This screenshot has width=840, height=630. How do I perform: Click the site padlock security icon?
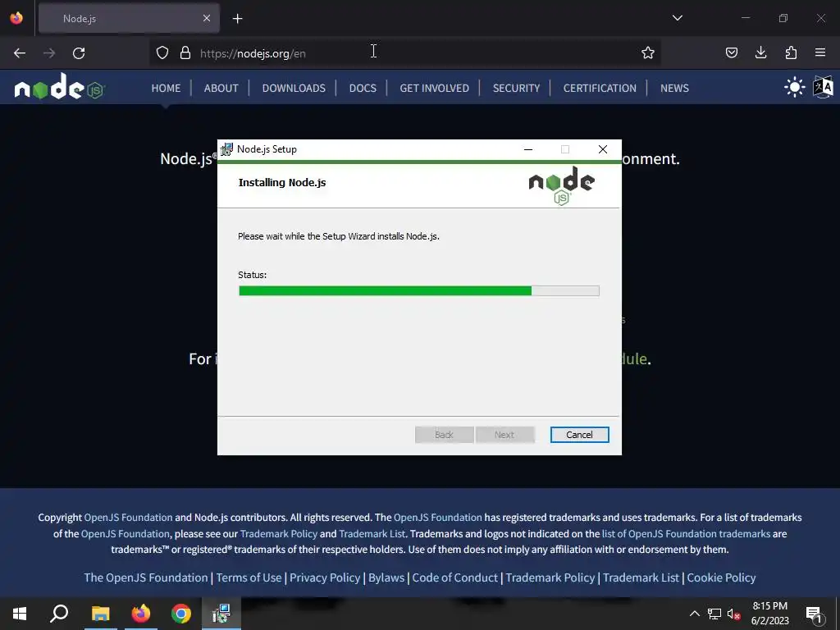pyautogui.click(x=185, y=52)
